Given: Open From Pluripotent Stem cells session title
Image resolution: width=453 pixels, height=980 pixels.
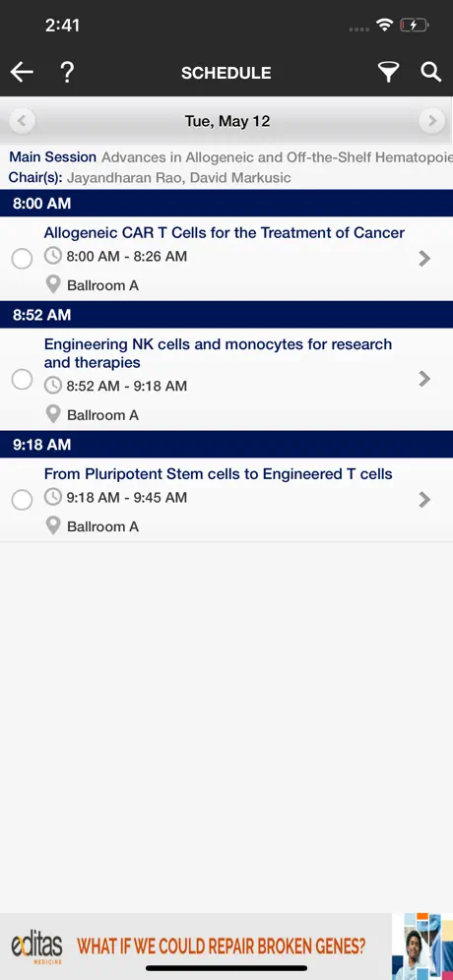Looking at the screenshot, I should click(x=218, y=473).
